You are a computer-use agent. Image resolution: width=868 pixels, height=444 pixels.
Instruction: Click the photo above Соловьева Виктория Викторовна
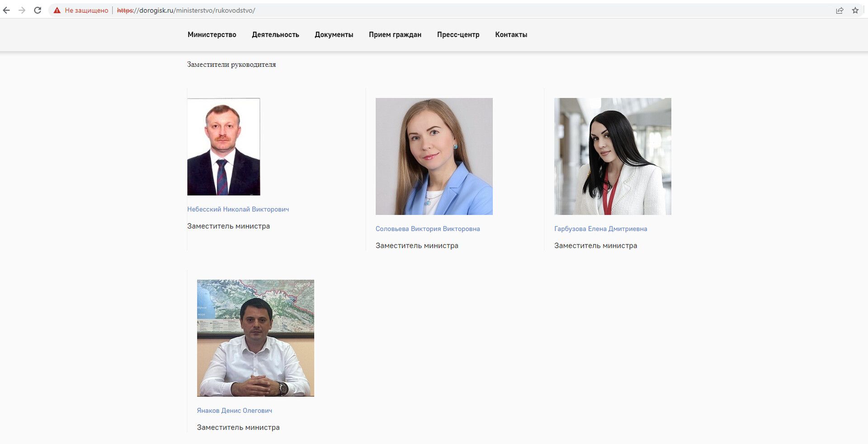point(434,156)
